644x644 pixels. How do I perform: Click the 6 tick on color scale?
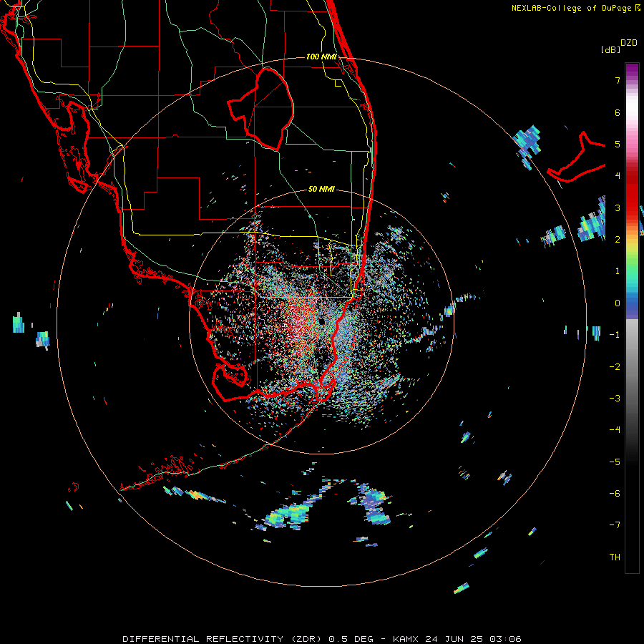coord(618,112)
